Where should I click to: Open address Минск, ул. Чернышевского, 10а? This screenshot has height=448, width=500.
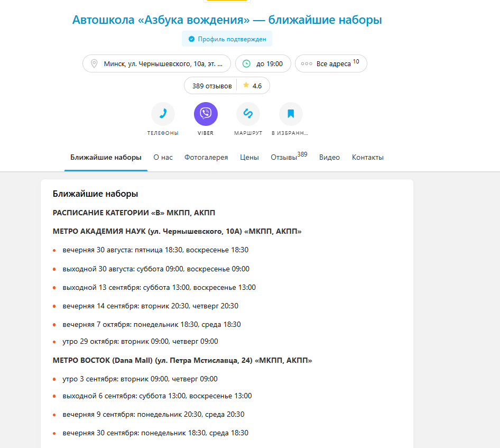click(x=156, y=63)
